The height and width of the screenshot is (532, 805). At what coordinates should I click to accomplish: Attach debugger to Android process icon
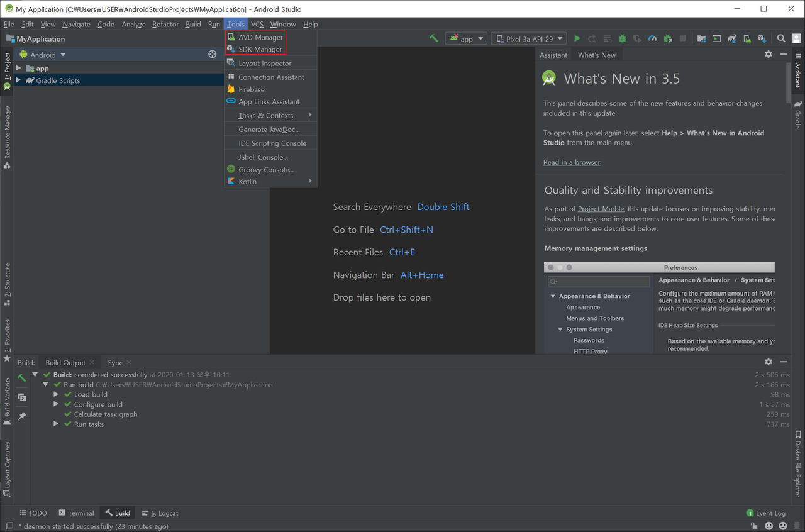pyautogui.click(x=668, y=38)
